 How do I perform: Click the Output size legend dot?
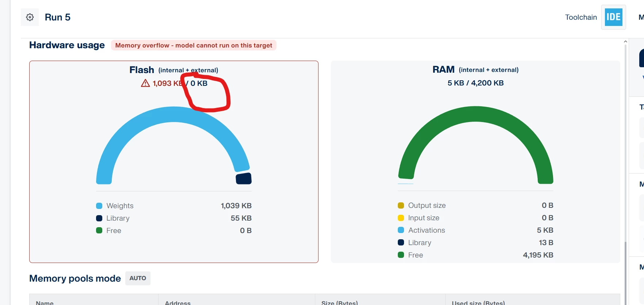(401, 205)
